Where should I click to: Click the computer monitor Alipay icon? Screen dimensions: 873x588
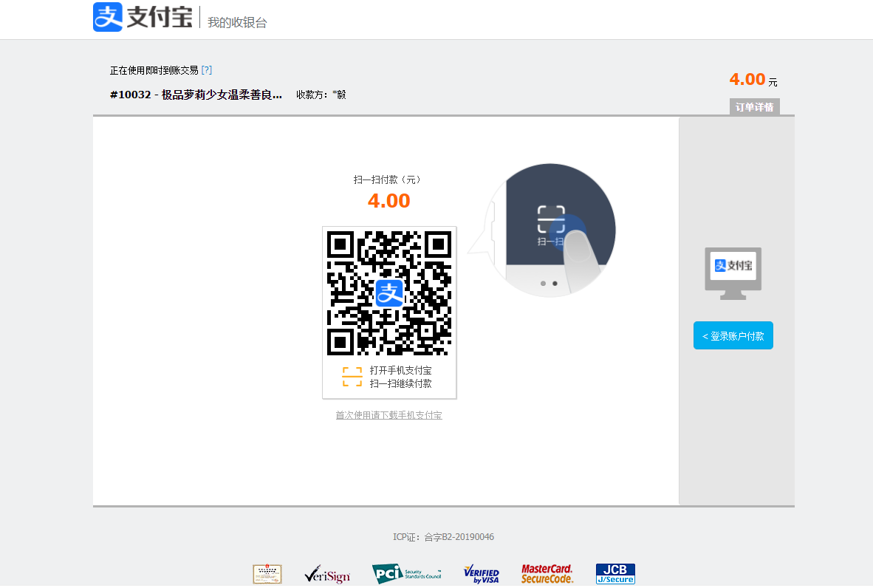point(733,273)
